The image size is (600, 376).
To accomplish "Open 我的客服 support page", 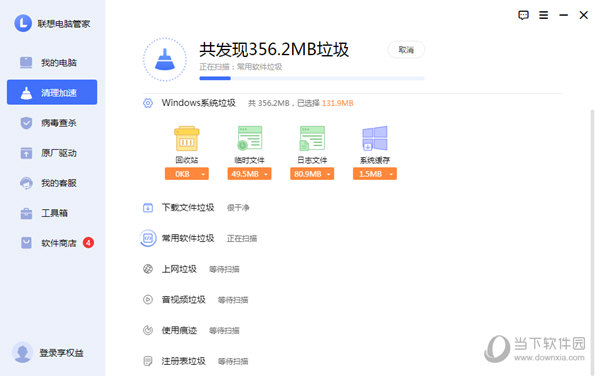I will point(52,183).
